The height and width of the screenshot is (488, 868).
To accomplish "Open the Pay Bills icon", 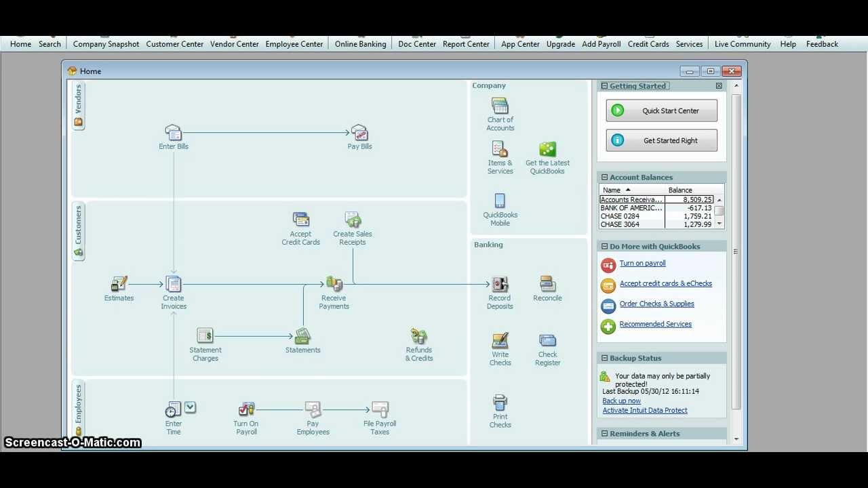I will (359, 133).
